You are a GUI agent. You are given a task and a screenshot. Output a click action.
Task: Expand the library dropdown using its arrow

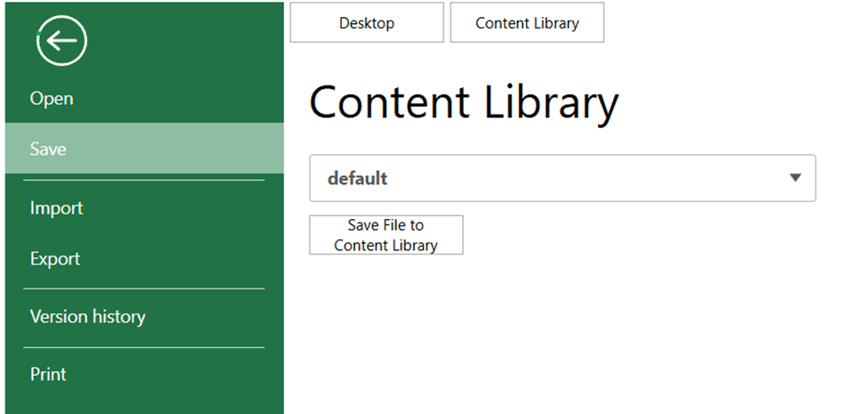(795, 178)
